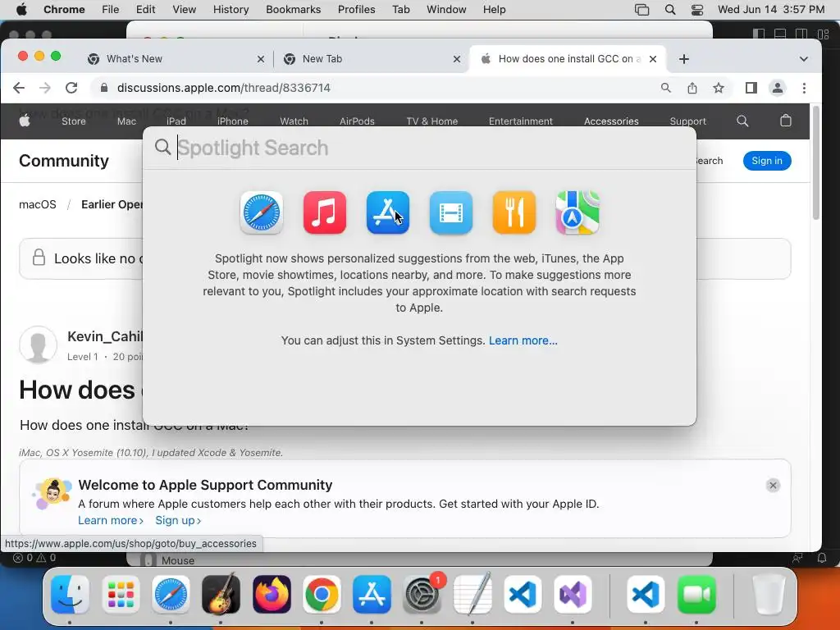Open Trash in the Dock
840x630 pixels.
(769, 595)
